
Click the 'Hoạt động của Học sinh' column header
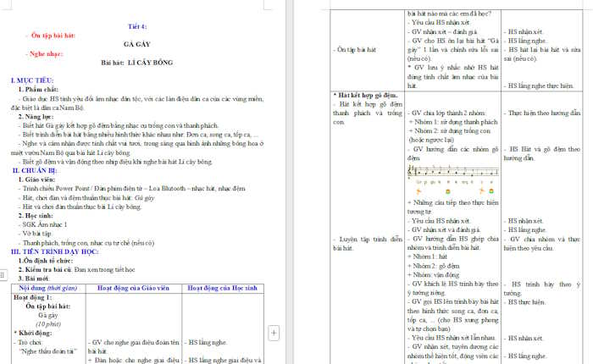coord(224,289)
